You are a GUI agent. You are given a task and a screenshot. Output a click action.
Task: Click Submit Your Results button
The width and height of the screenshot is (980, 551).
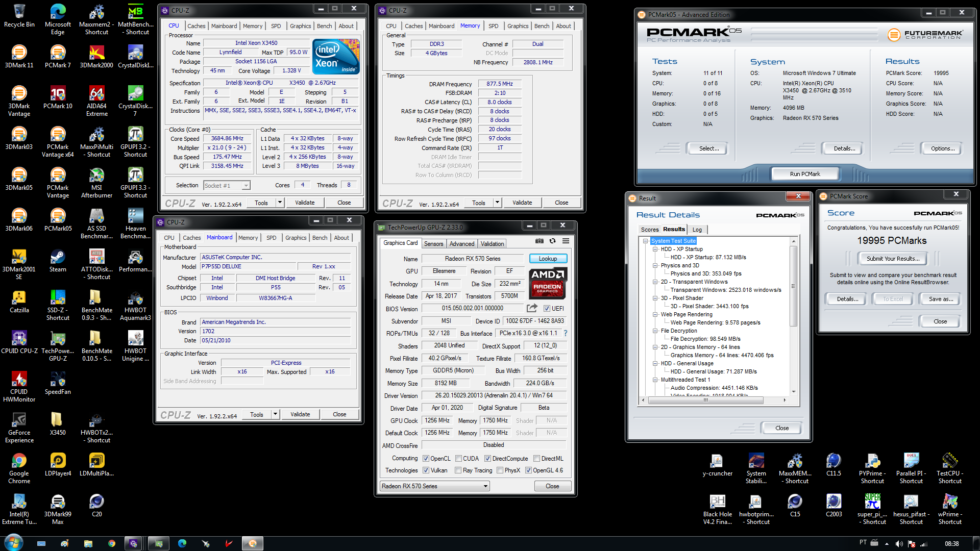(x=893, y=259)
